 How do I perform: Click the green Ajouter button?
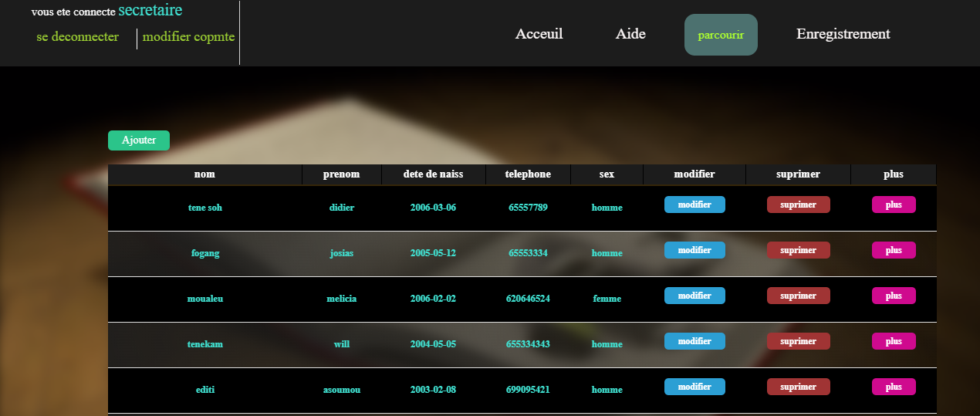tap(139, 140)
